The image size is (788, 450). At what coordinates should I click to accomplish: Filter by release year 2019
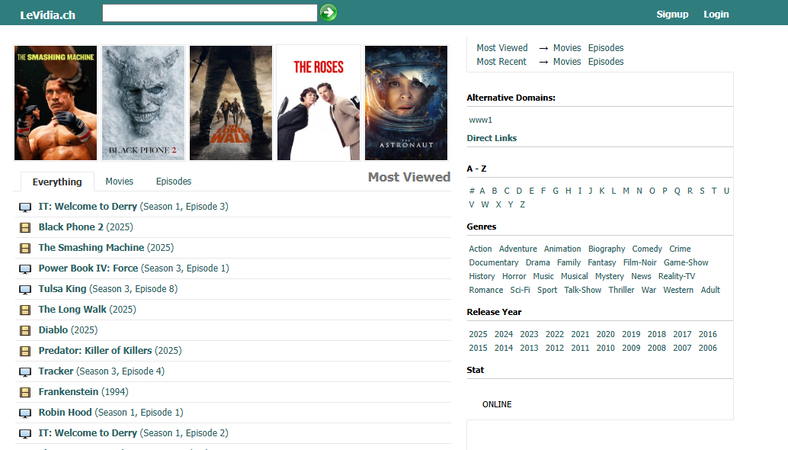(x=631, y=334)
